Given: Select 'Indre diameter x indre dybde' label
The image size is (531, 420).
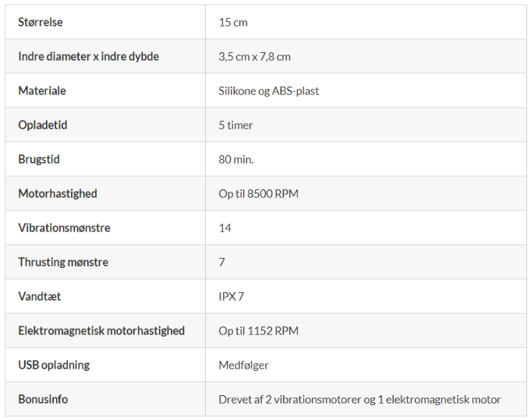Looking at the screenshot, I should pyautogui.click(x=88, y=56).
